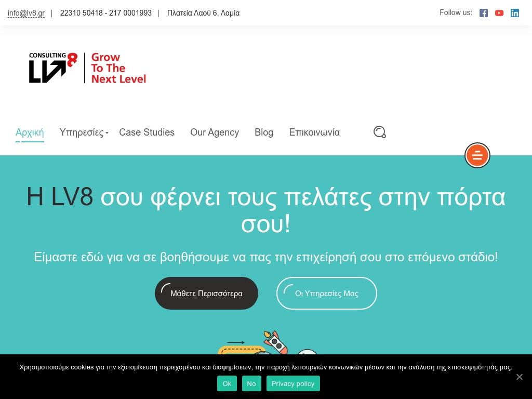The height and width of the screenshot is (399, 532).
Task: Expand the Υπηρεσίες dropdown menu
Action: (x=84, y=132)
